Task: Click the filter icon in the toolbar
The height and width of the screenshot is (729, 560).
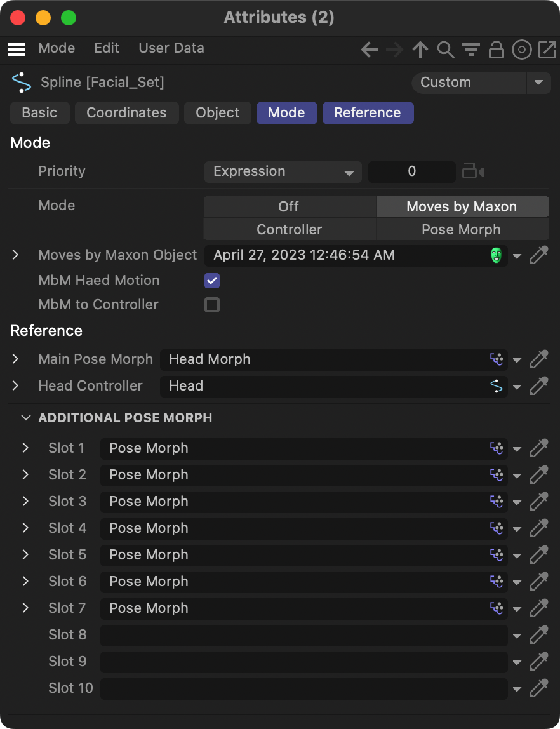Action: [470, 50]
